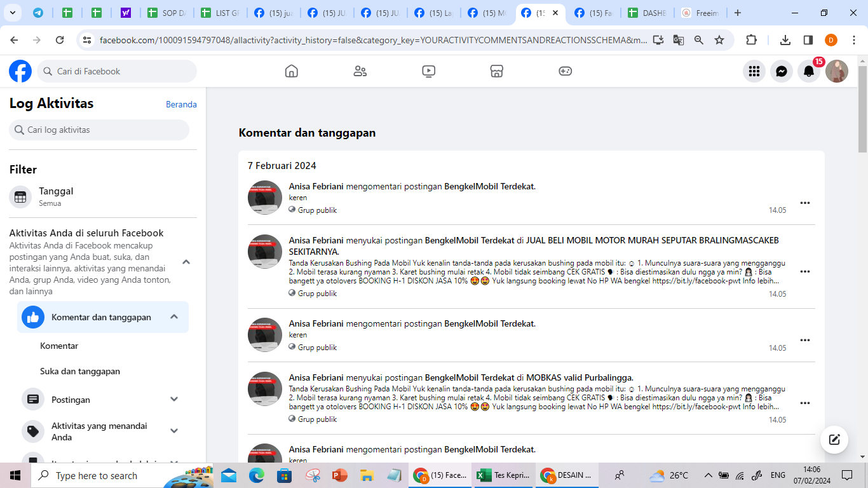This screenshot has height=488, width=868.
Task: Click the Chrome address bar URL
Action: [374, 40]
